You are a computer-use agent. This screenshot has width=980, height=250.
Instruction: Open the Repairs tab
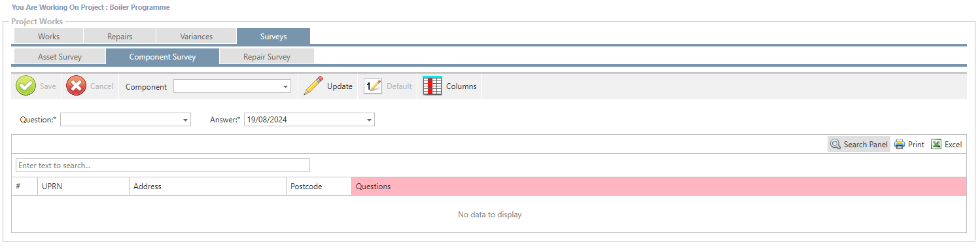[120, 36]
